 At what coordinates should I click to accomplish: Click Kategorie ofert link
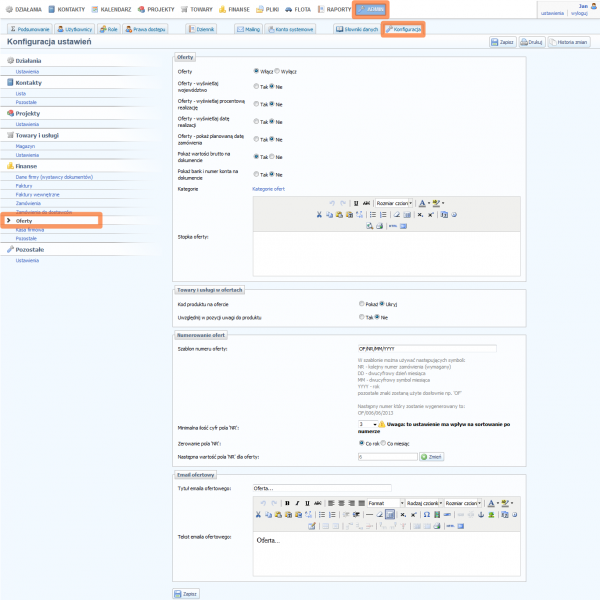click(268, 189)
